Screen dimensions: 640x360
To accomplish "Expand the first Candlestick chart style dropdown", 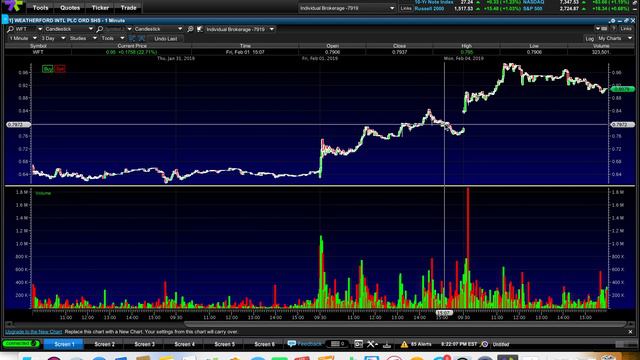I will click(x=69, y=29).
